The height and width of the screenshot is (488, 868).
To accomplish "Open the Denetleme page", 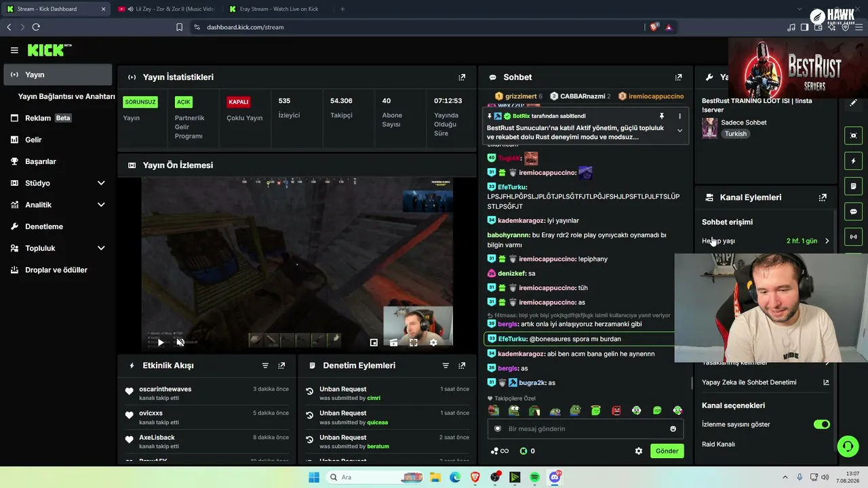I will 57,226.
